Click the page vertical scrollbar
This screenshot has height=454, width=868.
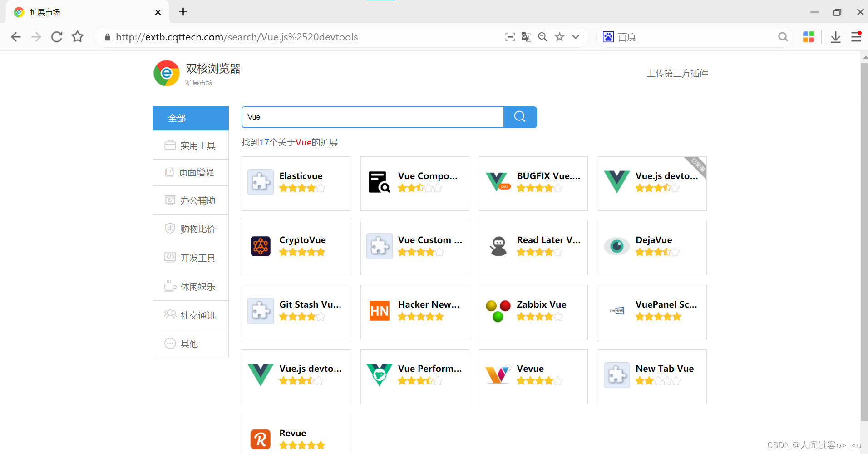tap(864, 241)
